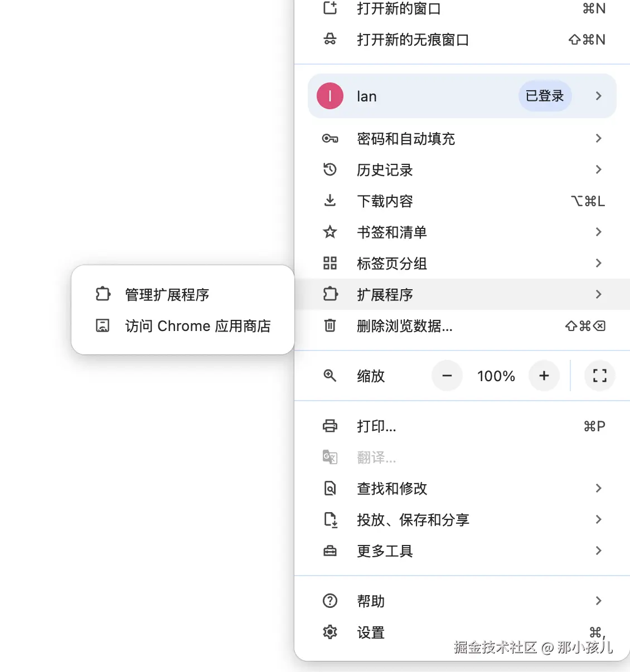Select the bookmarks star icon
Screen dimensions: 630x672
click(x=330, y=232)
